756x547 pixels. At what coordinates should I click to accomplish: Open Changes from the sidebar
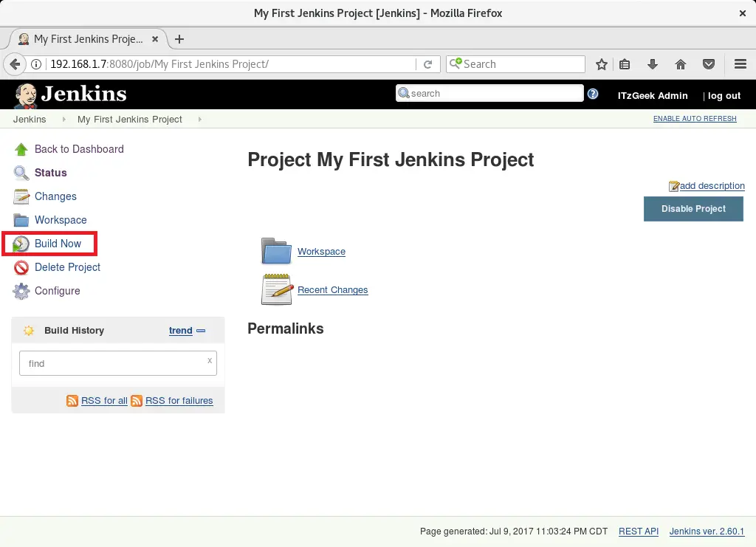point(55,196)
